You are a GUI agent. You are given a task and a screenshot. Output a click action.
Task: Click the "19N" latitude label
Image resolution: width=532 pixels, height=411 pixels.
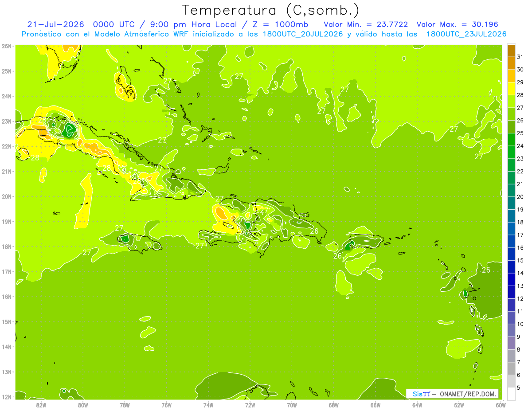coord(7,221)
